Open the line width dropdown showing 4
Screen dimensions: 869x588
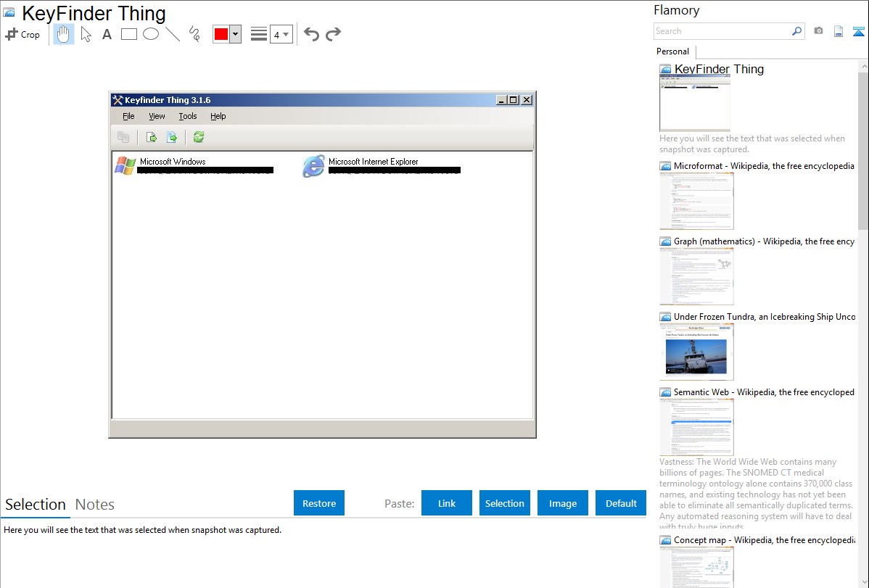(281, 34)
